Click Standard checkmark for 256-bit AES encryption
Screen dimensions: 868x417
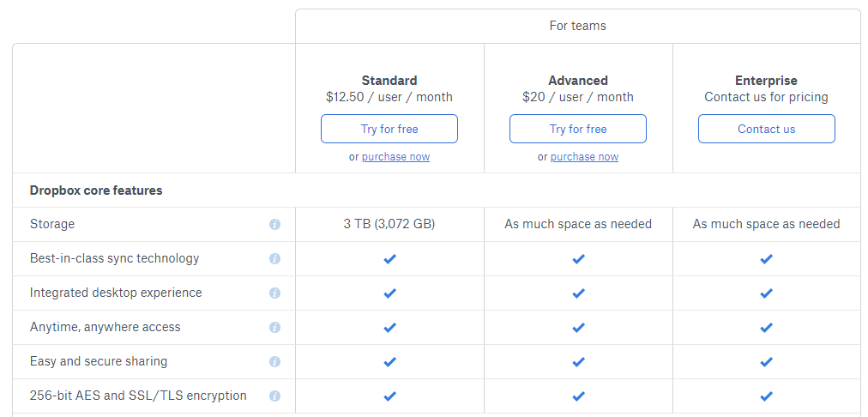pyautogui.click(x=389, y=396)
